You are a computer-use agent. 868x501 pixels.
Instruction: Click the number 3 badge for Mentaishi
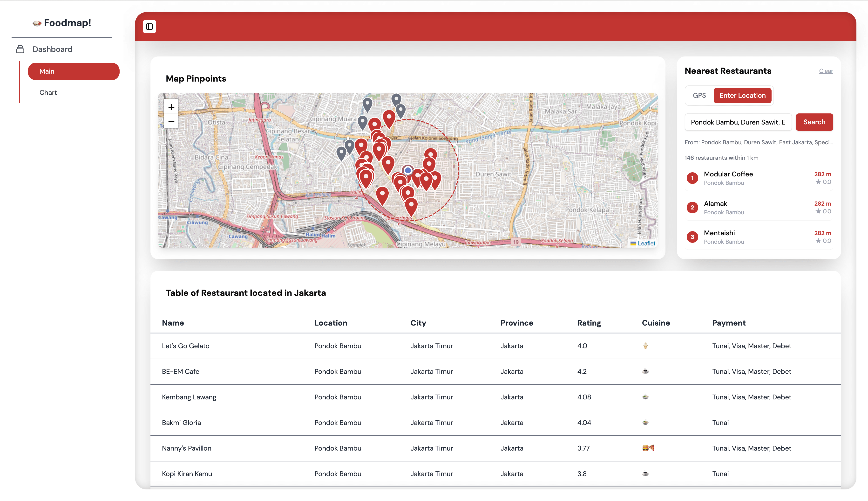coord(692,237)
